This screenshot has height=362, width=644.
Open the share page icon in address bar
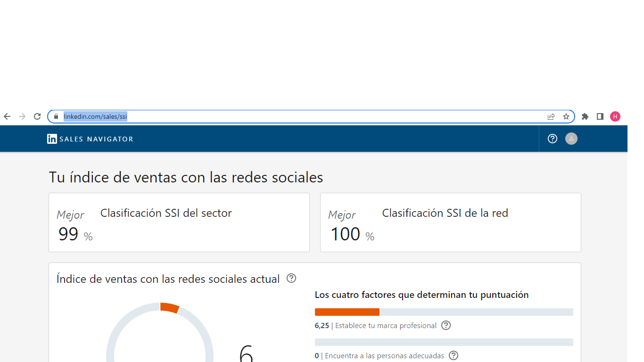pos(551,116)
